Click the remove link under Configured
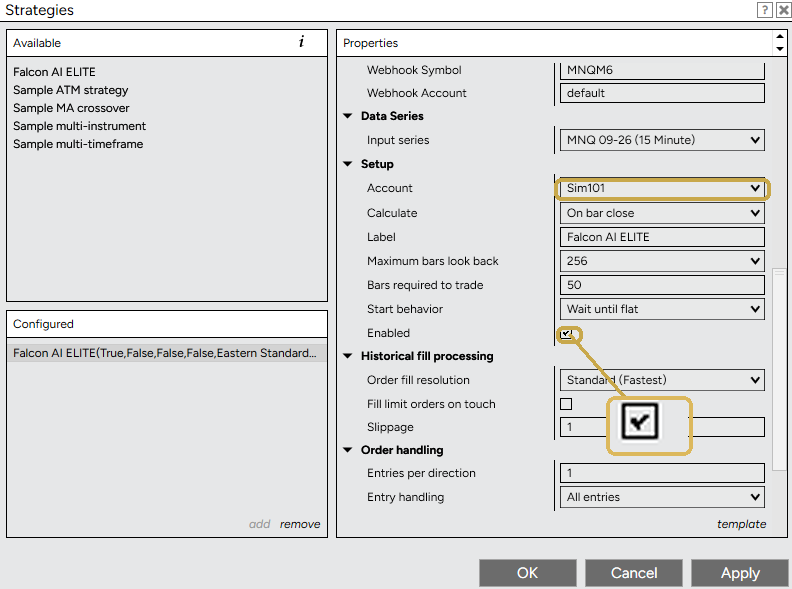The image size is (792, 589). coord(300,524)
